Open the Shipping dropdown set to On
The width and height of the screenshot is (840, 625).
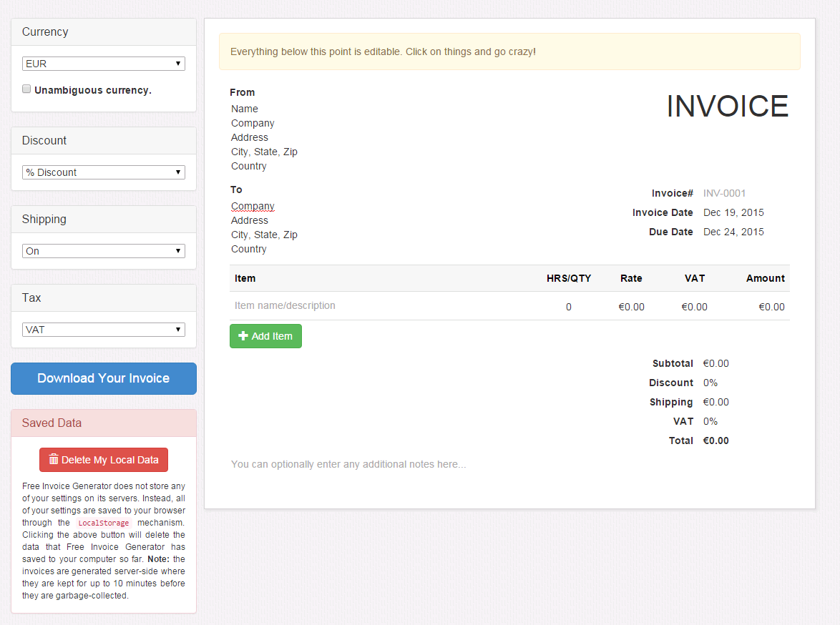(103, 250)
